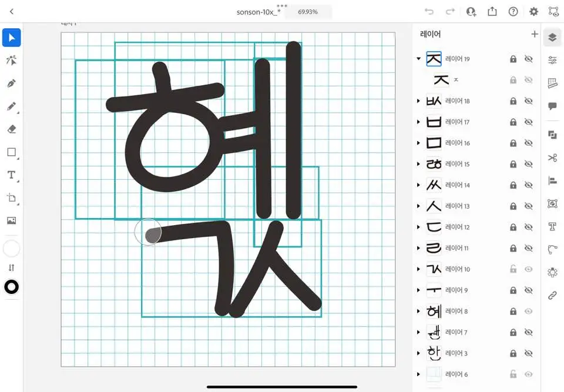Go back with the top-left arrow

(12, 12)
